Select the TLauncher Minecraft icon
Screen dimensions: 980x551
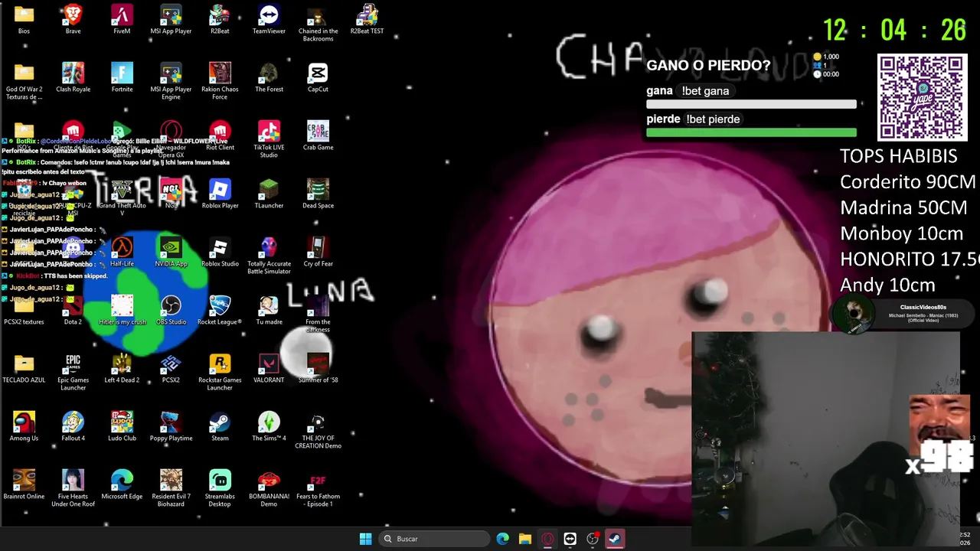pos(269,194)
